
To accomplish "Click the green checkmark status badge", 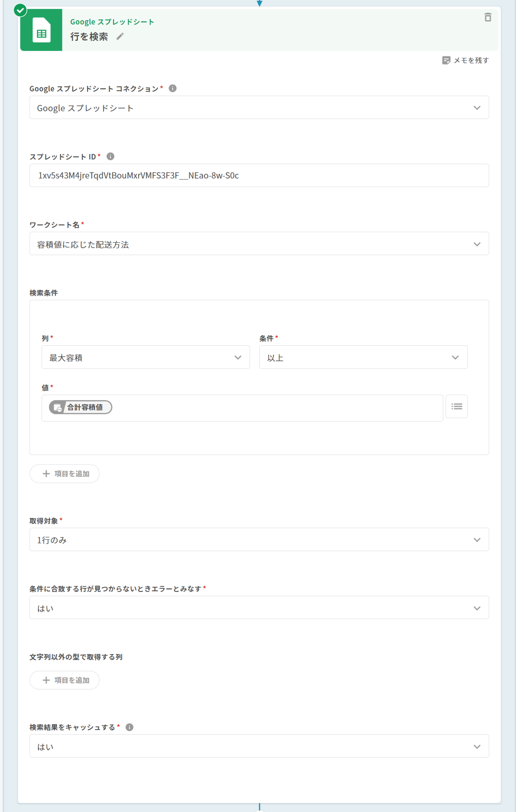I will pos(20,10).
